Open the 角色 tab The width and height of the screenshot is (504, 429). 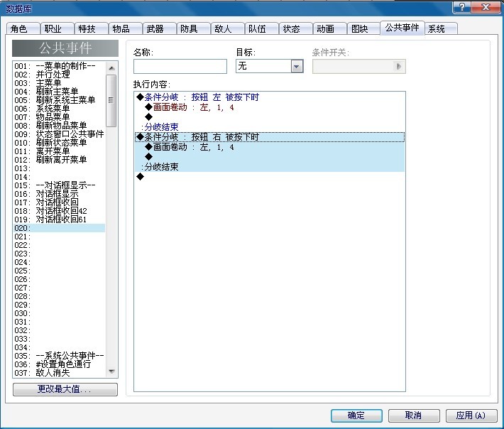tap(23, 28)
